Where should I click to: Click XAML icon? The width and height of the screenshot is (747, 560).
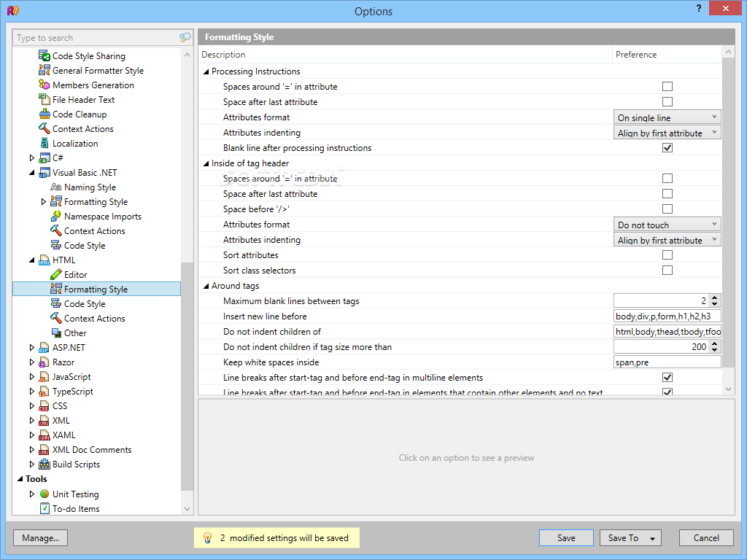(x=44, y=435)
